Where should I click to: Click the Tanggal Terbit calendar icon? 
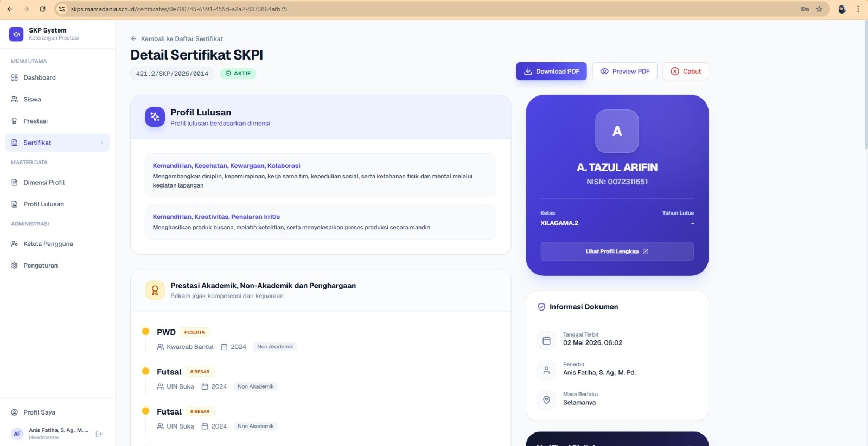[x=546, y=340]
